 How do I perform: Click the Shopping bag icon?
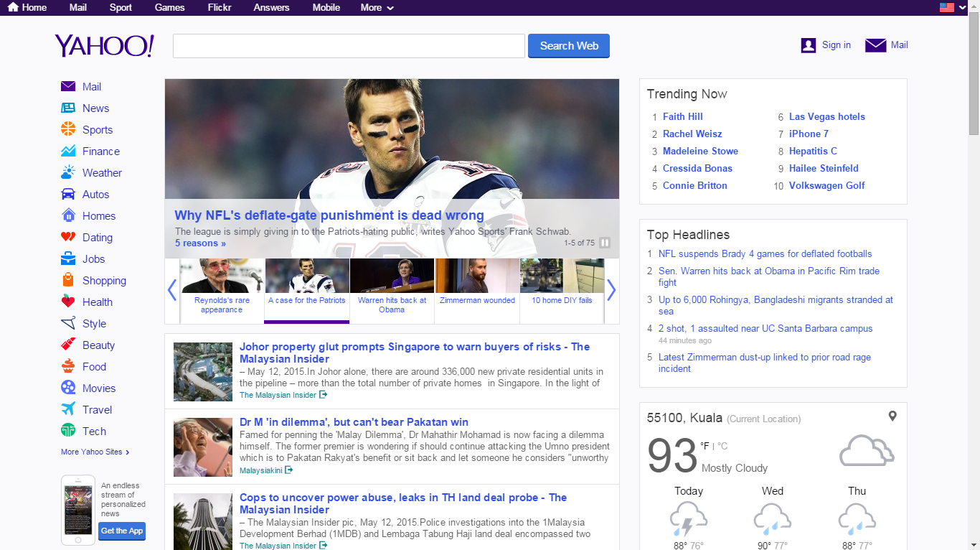coord(68,280)
